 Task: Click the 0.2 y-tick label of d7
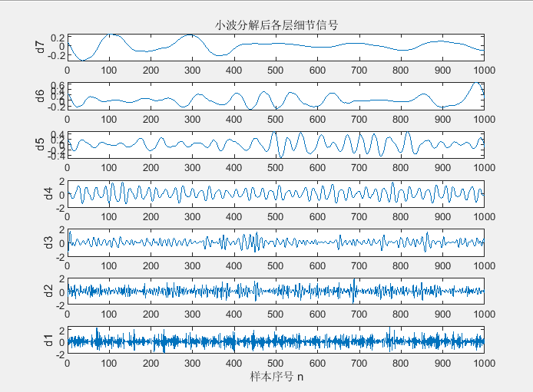(x=58, y=38)
